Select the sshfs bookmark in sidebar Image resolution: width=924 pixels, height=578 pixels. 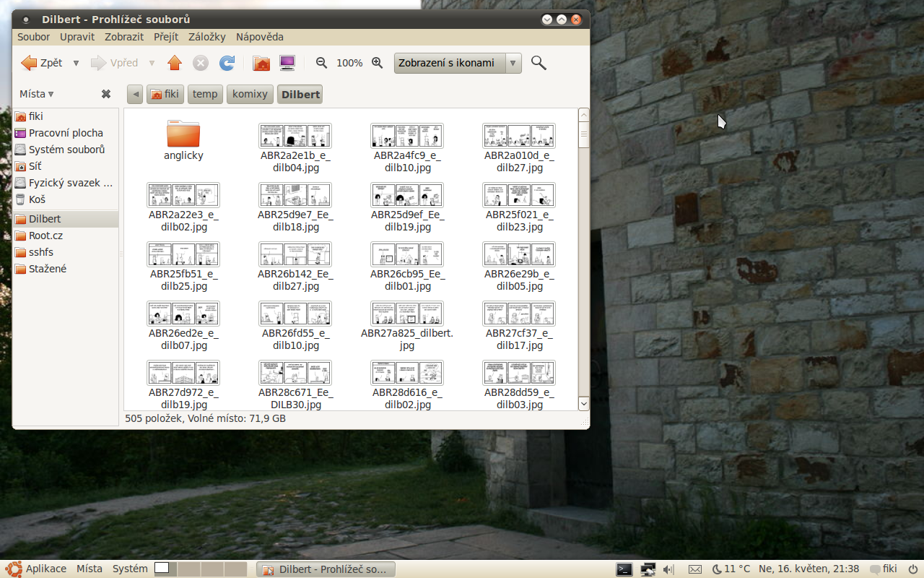click(x=66, y=252)
